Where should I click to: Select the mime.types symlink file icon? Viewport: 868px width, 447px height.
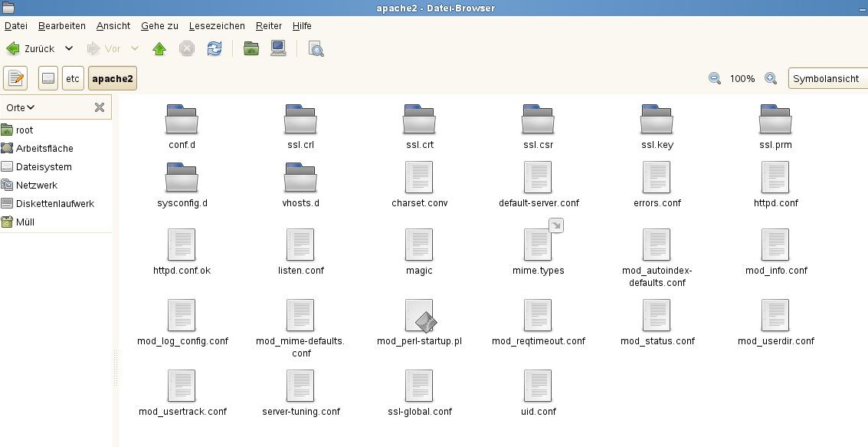pos(538,245)
